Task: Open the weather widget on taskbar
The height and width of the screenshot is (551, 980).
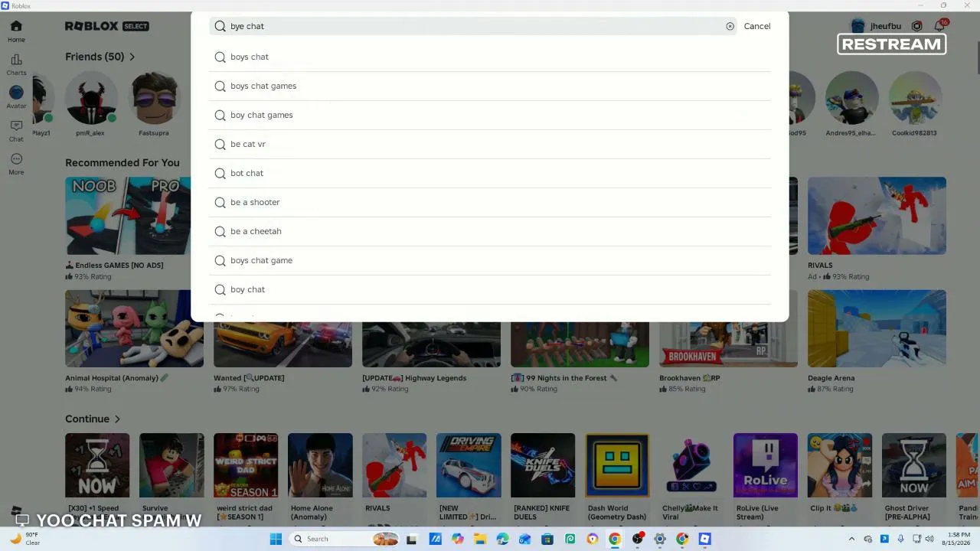Action: (24, 539)
